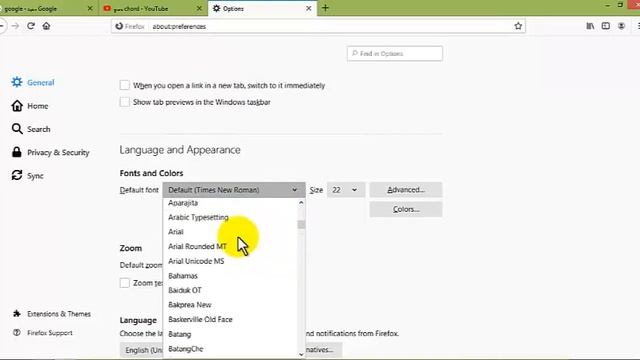Open Privacy & Security settings
Image resolution: width=640 pixels, height=360 pixels.
[50, 153]
